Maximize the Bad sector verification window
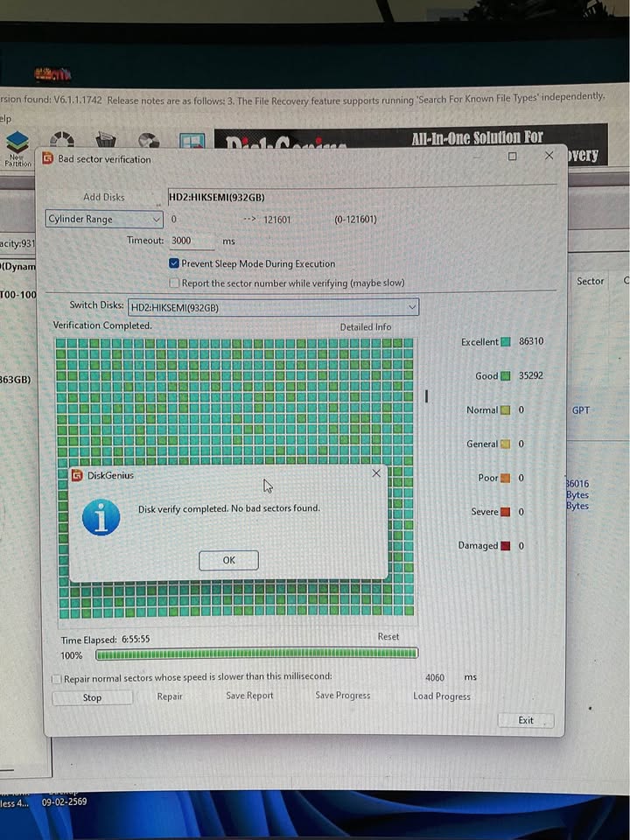The width and height of the screenshot is (630, 840). pos(513,157)
